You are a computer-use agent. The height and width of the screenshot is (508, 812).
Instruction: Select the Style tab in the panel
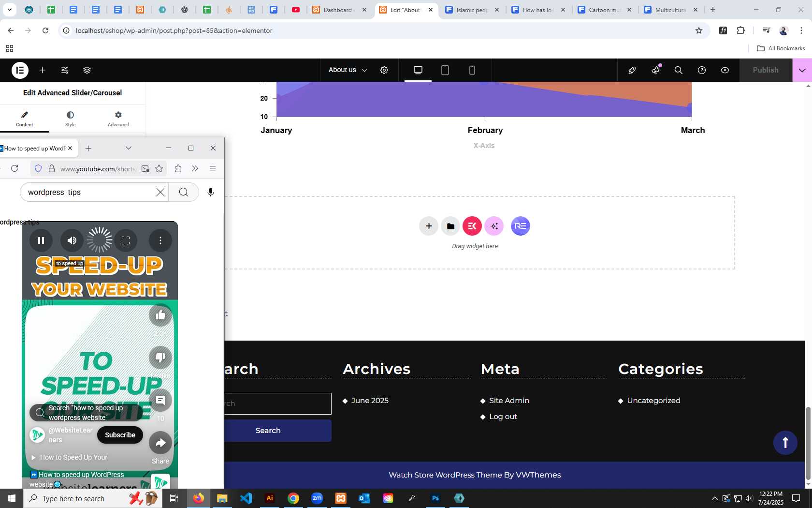pos(70,119)
